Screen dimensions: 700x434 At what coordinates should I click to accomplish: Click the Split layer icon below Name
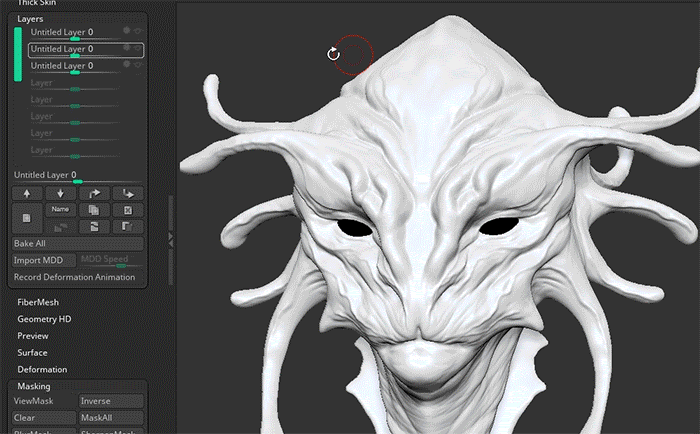click(60, 227)
